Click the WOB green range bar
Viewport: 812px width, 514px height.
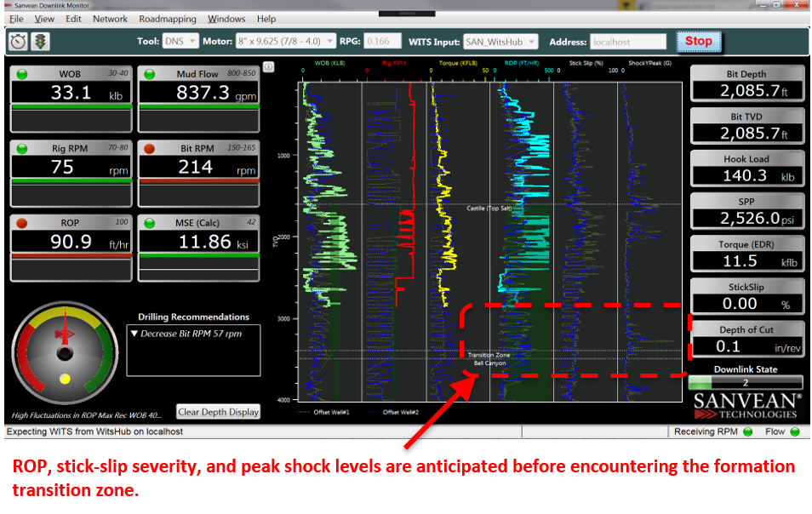click(71, 106)
